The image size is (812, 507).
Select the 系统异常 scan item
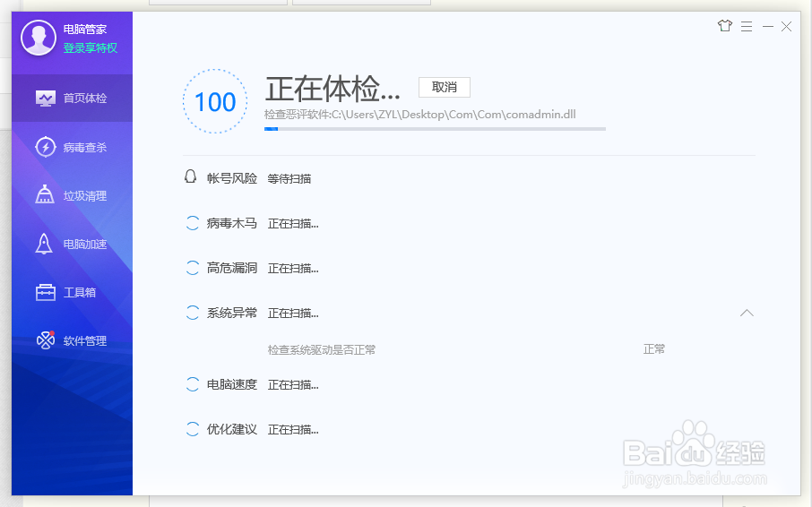click(232, 313)
